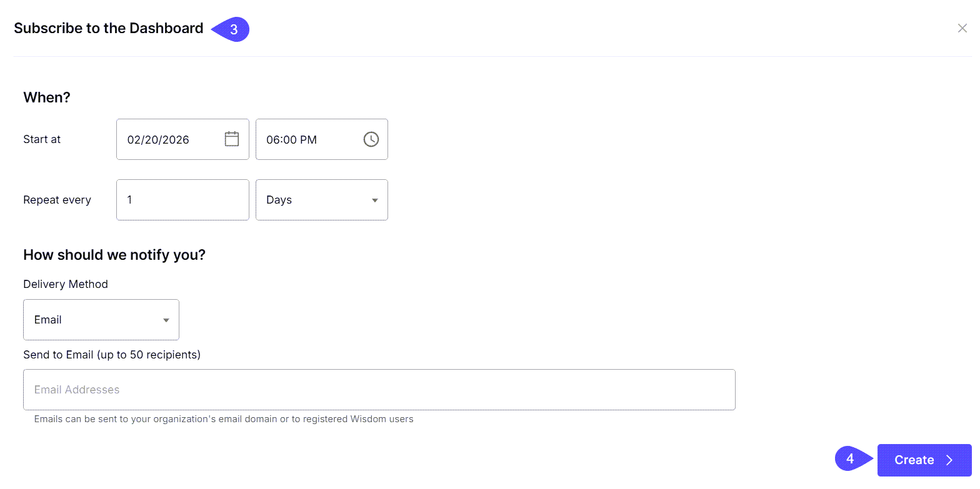Click the repeat interval field containing 1
This screenshot has height=489, width=980.
(182, 199)
